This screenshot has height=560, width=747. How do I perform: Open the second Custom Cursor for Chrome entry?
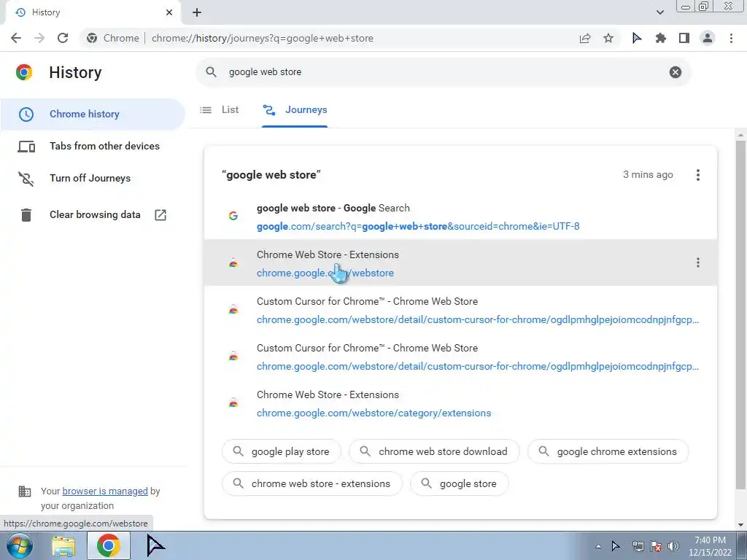point(460,357)
